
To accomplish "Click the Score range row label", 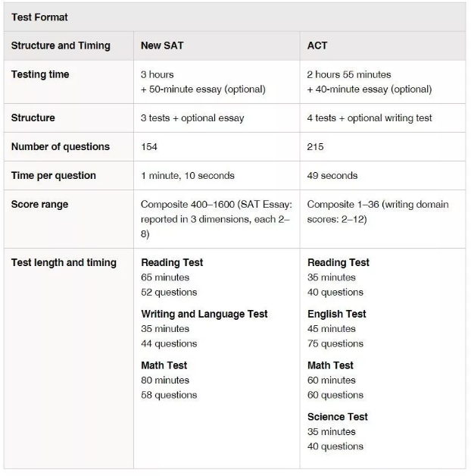I will tap(39, 205).
